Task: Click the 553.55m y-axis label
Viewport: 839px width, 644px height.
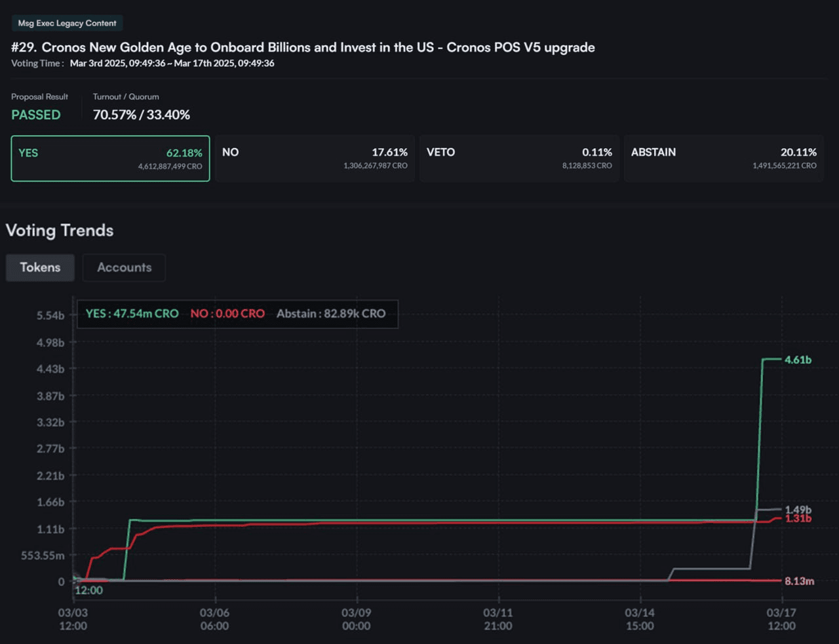Action: coord(43,555)
